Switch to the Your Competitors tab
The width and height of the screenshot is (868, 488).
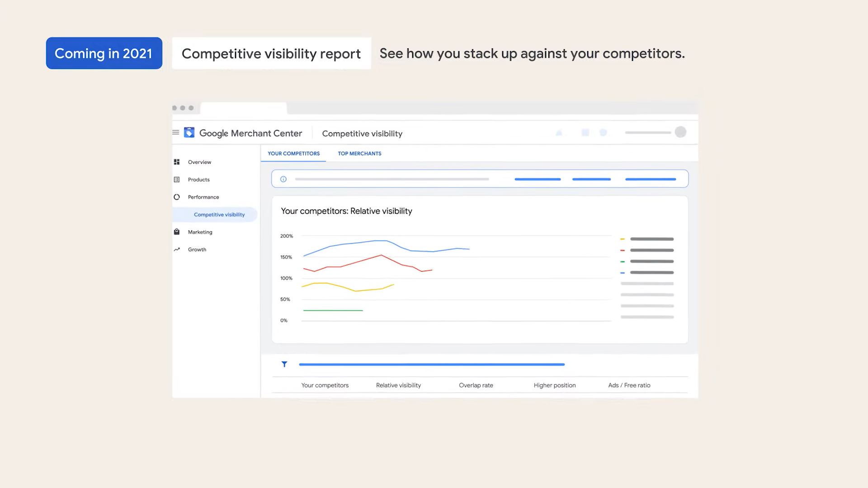coord(293,154)
